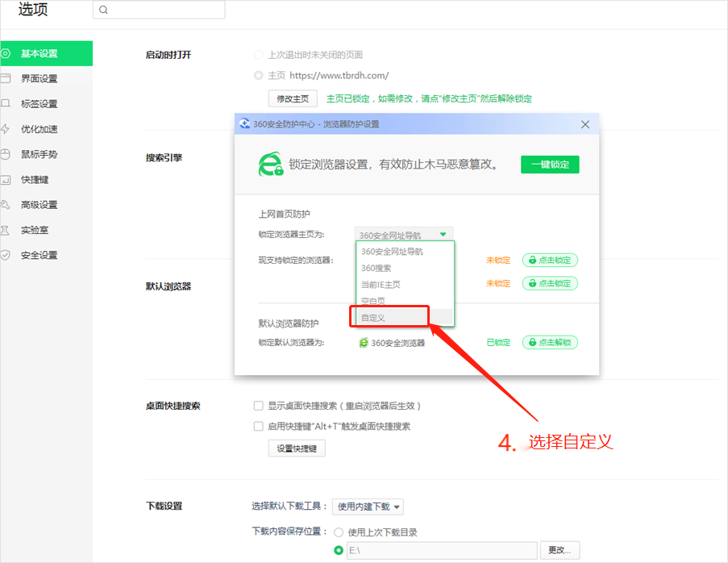Click the 360安全防护中心 logo icon
Screen dimensions: 728x563
point(244,124)
